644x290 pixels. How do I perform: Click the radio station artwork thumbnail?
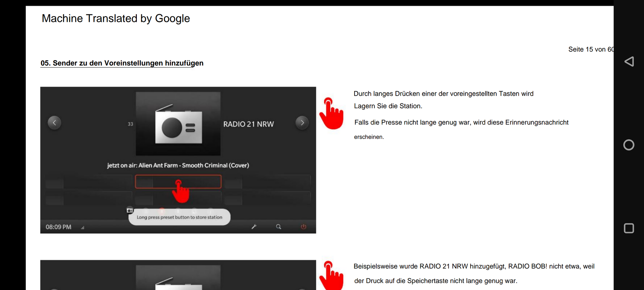(x=178, y=124)
